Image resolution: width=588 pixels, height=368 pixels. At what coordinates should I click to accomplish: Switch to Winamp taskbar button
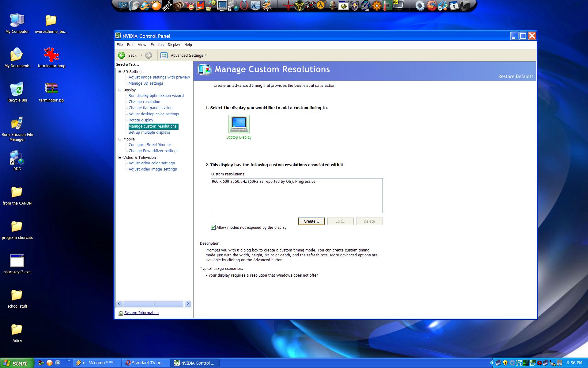[x=97, y=363]
